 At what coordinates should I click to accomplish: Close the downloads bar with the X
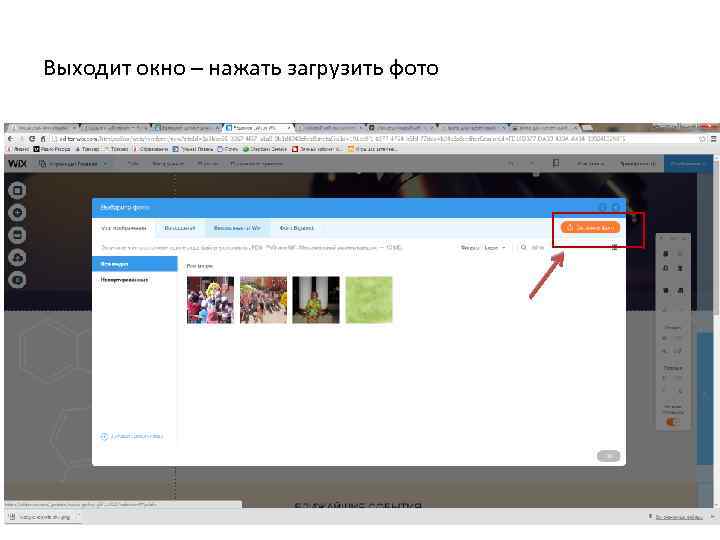pos(713,517)
